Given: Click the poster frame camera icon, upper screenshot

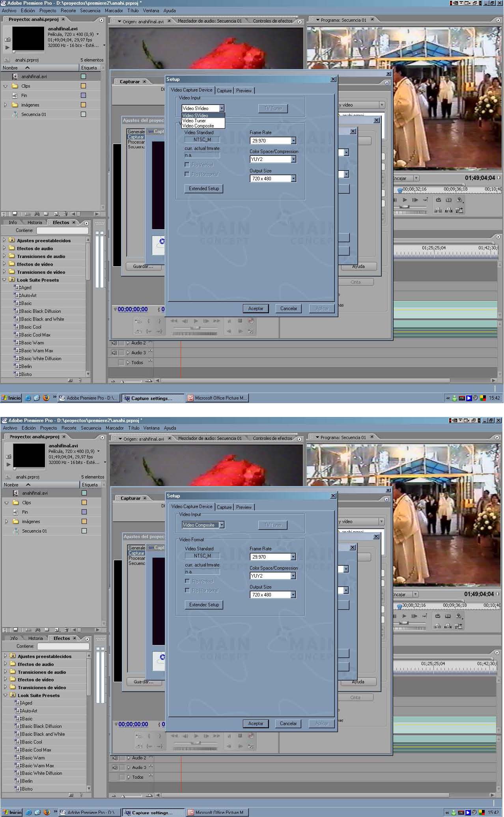Looking at the screenshot, I should (x=7, y=39).
